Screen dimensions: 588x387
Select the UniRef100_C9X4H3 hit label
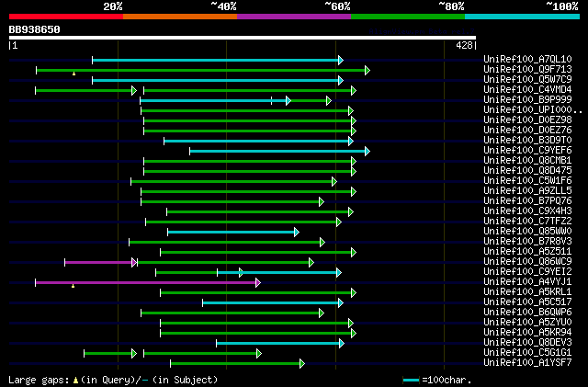527,211
